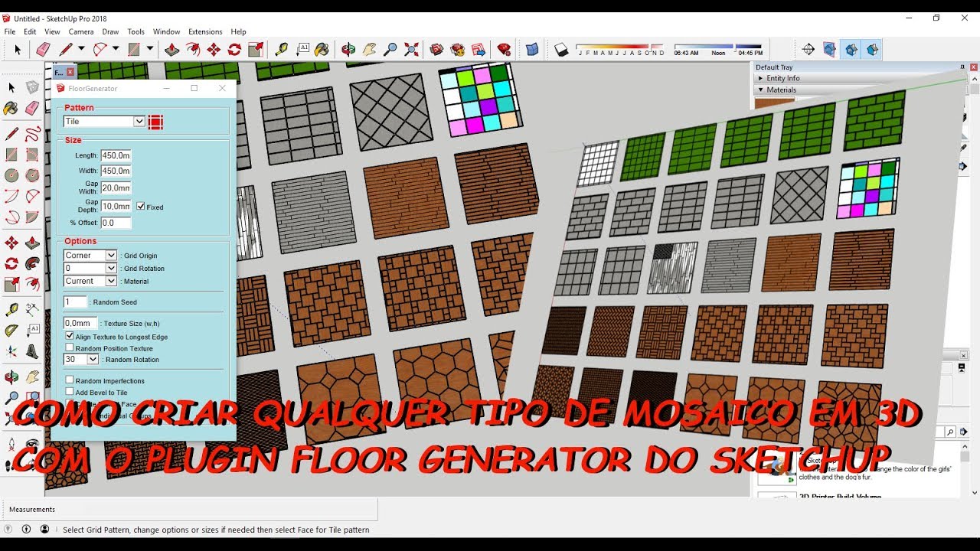Open the Grid Rotation dropdown
The height and width of the screenshot is (551, 980).
[x=90, y=268]
